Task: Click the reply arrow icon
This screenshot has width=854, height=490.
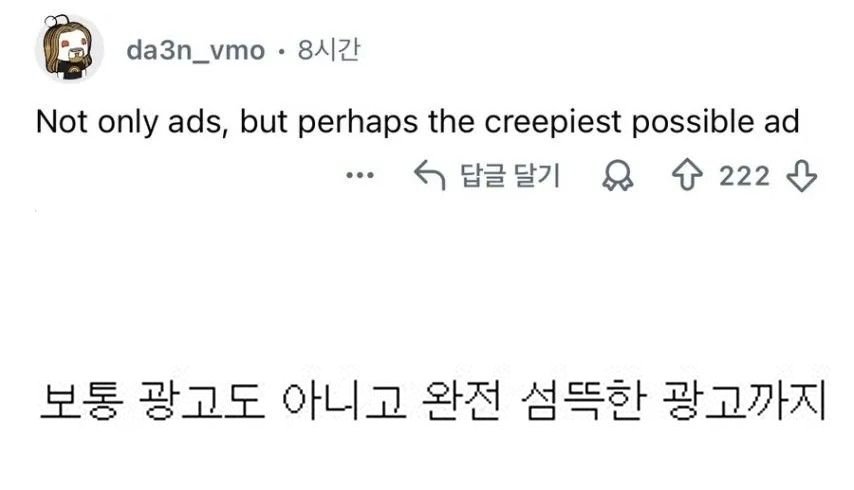Action: pyautogui.click(x=429, y=177)
